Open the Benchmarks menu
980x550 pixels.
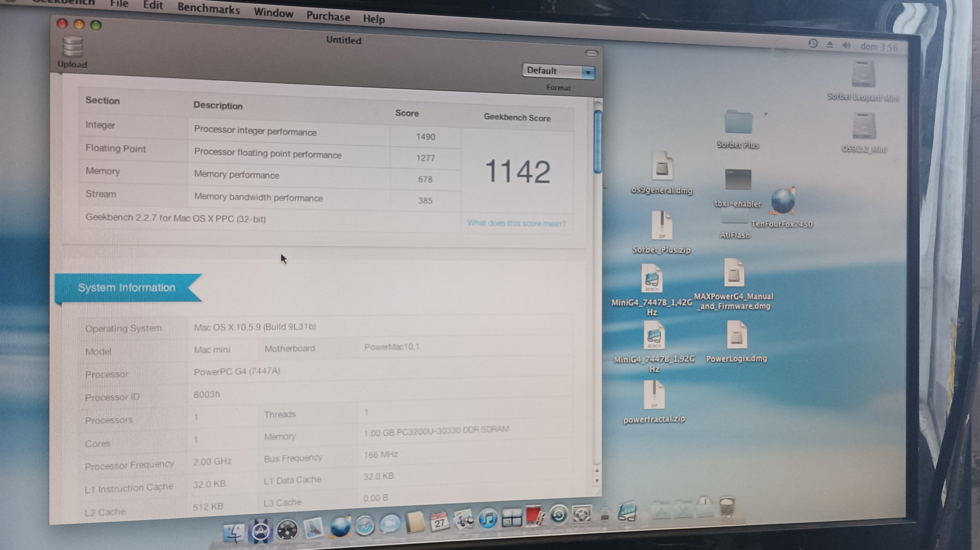point(208,8)
